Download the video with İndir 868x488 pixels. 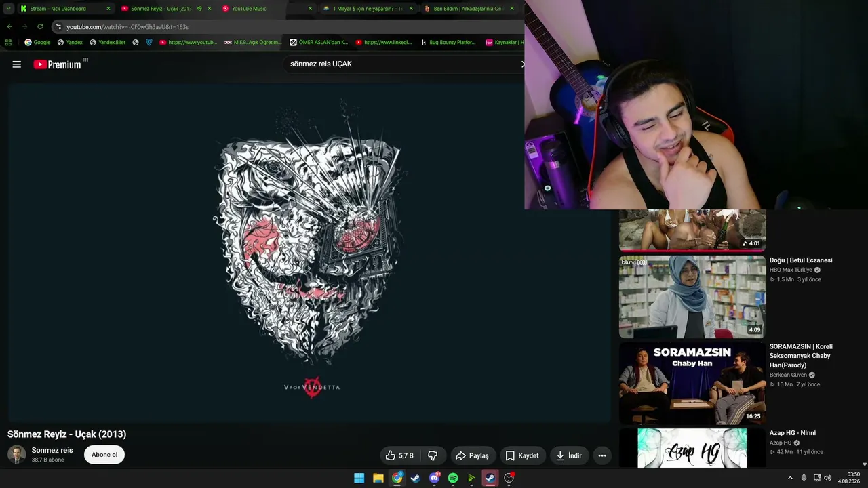(569, 455)
